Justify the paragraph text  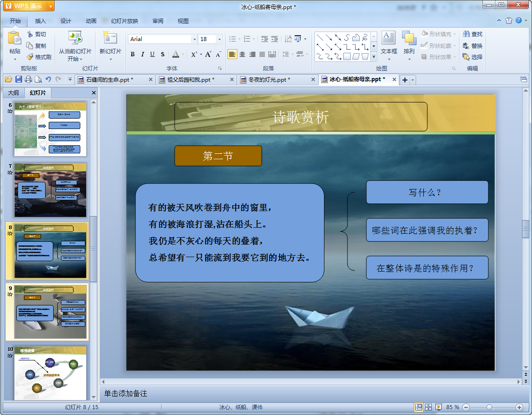click(262, 54)
